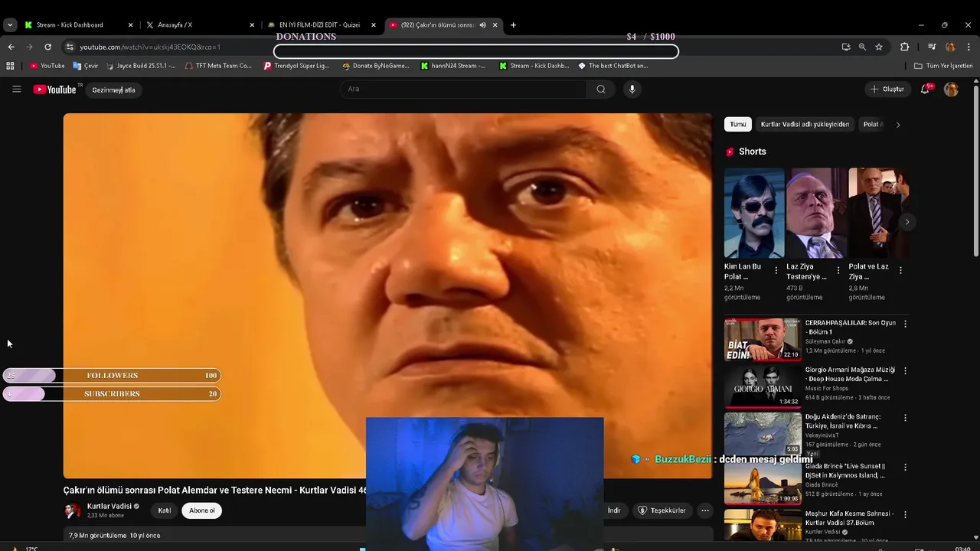Open options for Polat ve Laz Ziya short
The width and height of the screenshot is (980, 551).
(900, 271)
